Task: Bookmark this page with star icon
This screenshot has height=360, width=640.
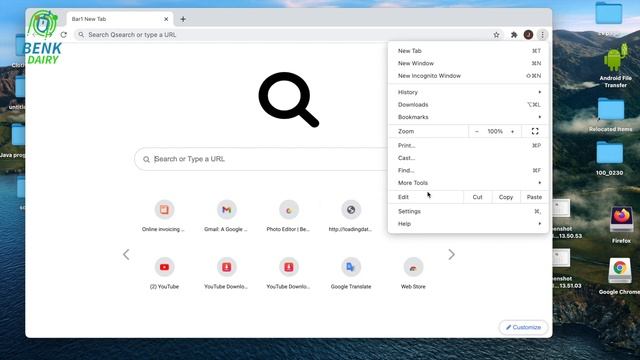Action: point(496,35)
